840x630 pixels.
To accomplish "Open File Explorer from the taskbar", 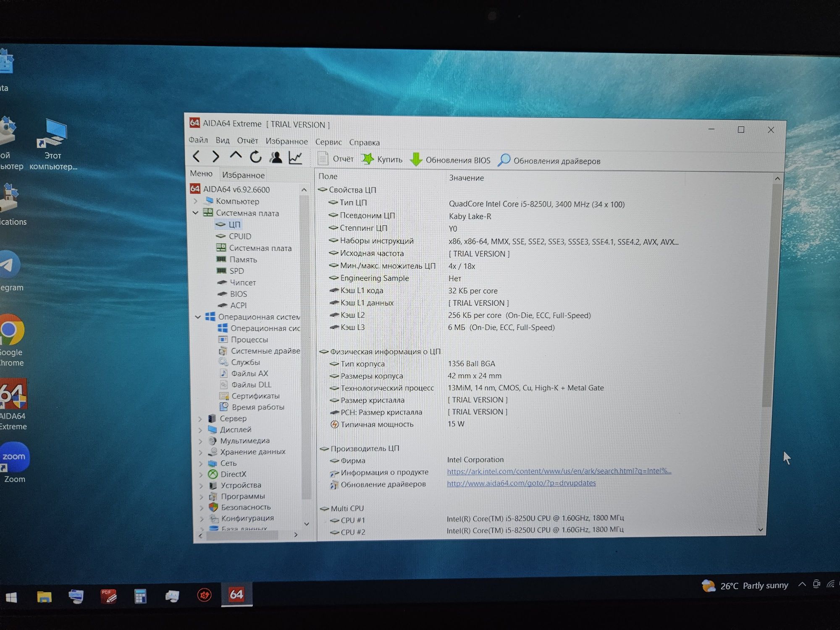I will pos(44,596).
